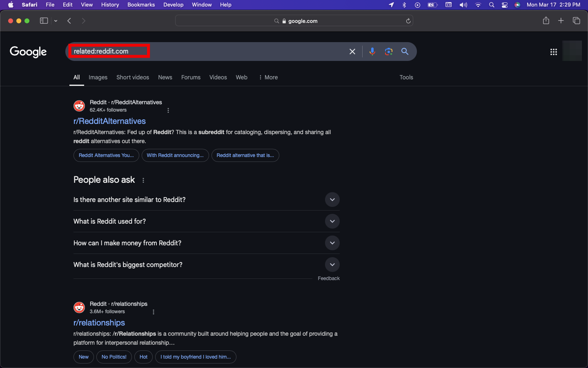Click the "No Politics!" chip
Screen dimensions: 588x368
pos(114,357)
